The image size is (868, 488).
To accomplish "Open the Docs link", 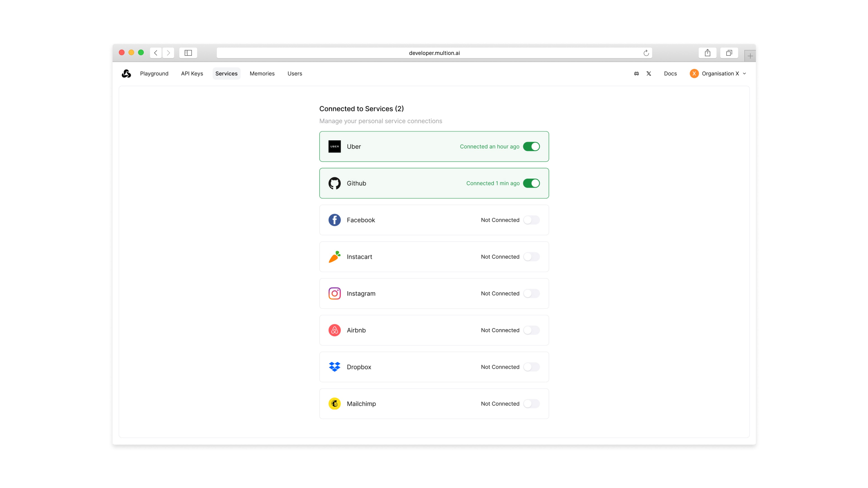I will (x=670, y=73).
